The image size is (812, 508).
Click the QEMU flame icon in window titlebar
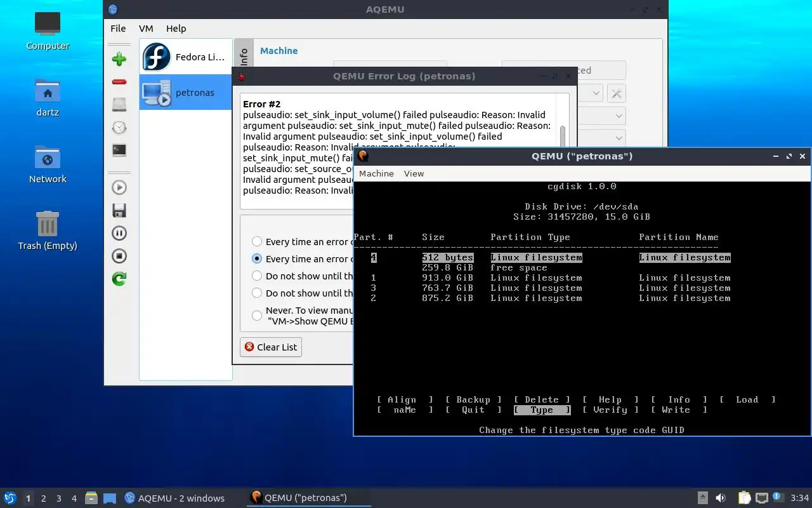pos(363,156)
